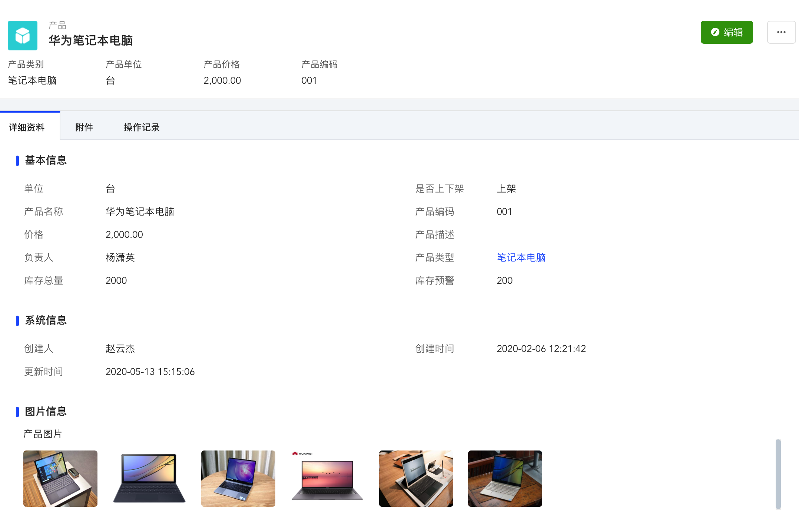Viewport: 799px width, 532px height.
Task: Open the more options ellipsis menu
Action: click(x=781, y=32)
